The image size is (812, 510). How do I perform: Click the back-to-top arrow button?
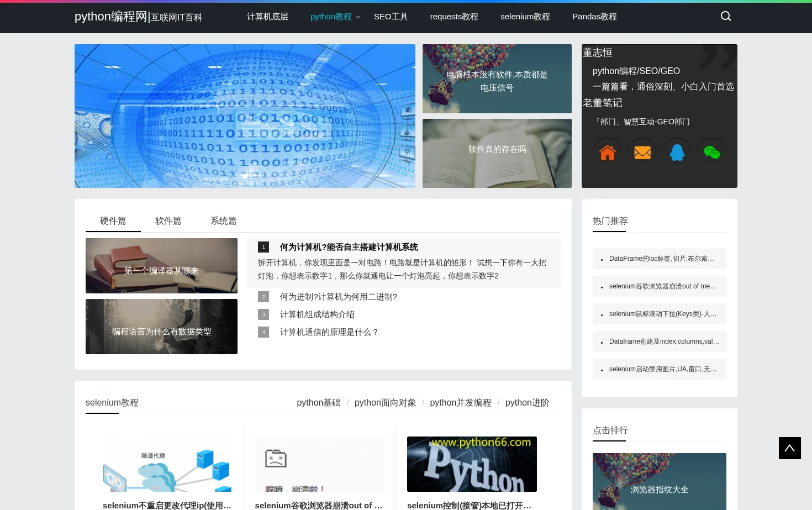coord(790,448)
